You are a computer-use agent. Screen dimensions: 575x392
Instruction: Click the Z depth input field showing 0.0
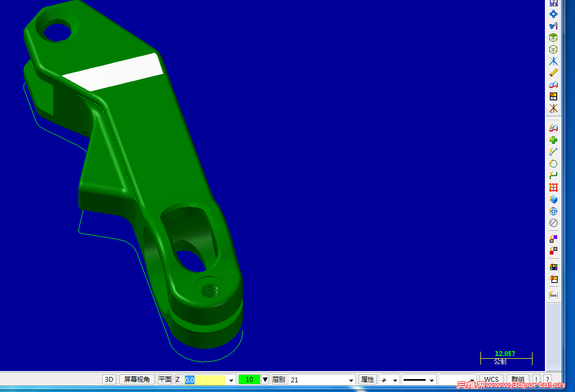click(205, 380)
